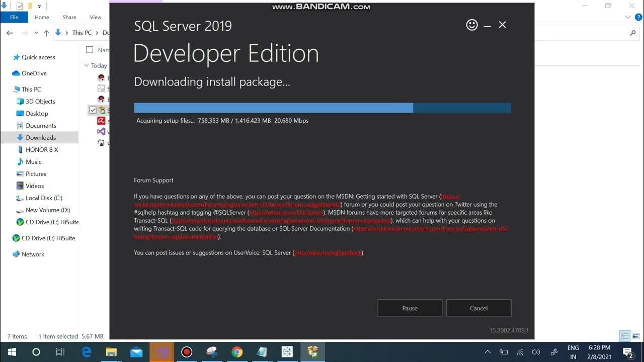The height and width of the screenshot is (362, 644).
Task: Uncheck the selected SQL installer file checkbox
Action: click(x=93, y=110)
